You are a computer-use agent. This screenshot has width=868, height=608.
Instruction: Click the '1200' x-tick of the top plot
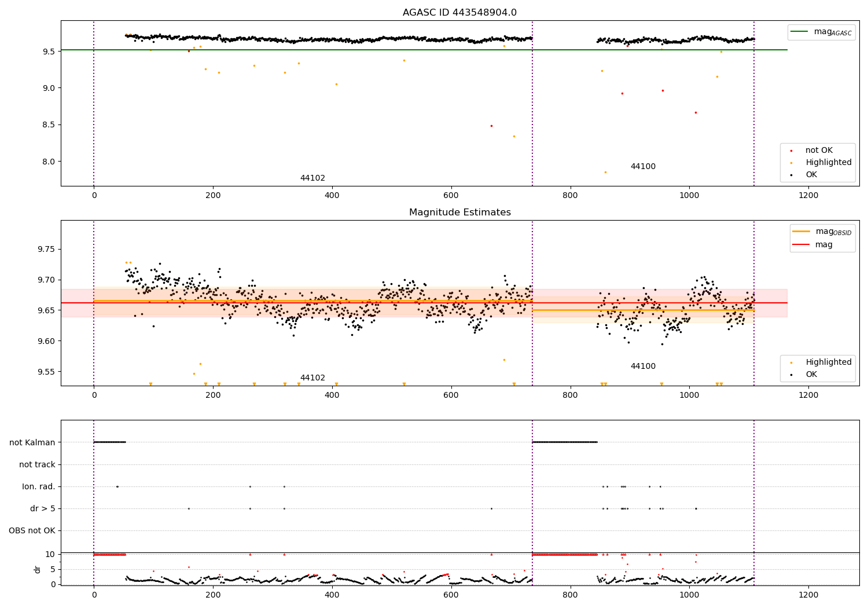coord(808,196)
